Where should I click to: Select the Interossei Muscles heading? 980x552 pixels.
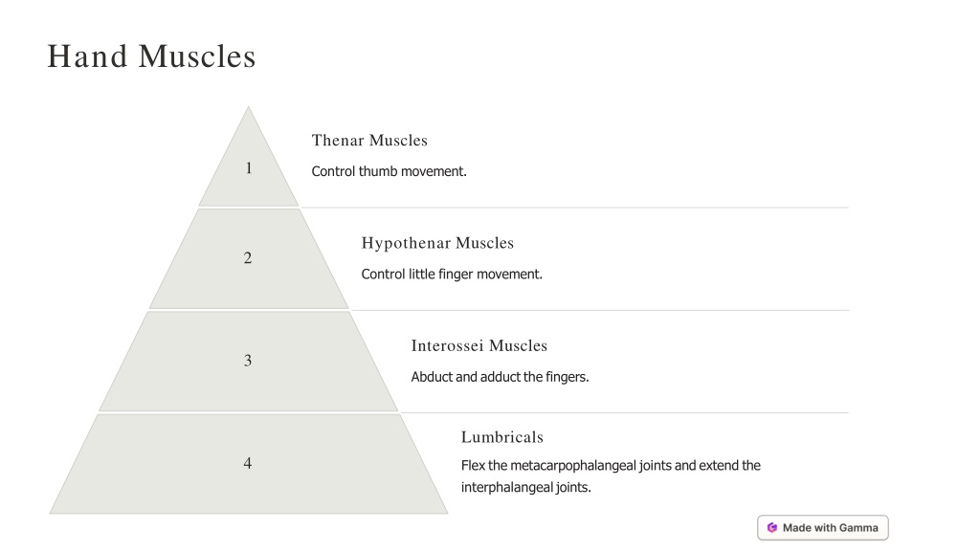click(x=479, y=345)
